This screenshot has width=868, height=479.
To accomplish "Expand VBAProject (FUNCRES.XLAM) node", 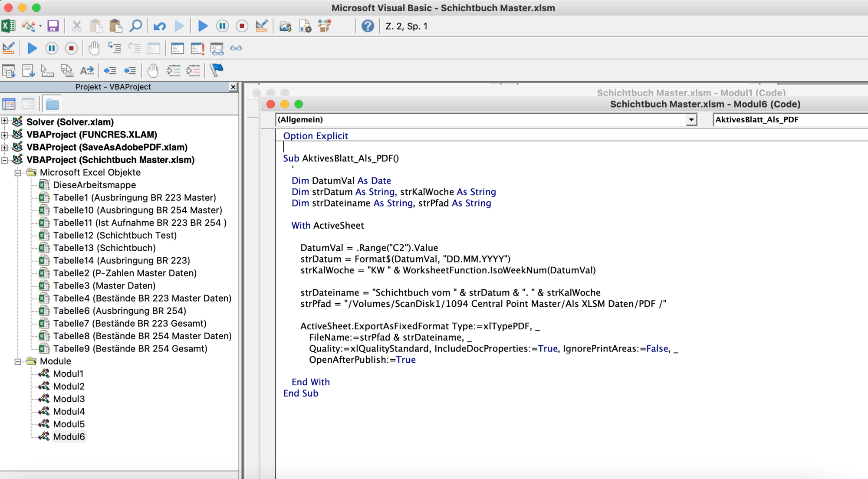I will [5, 135].
